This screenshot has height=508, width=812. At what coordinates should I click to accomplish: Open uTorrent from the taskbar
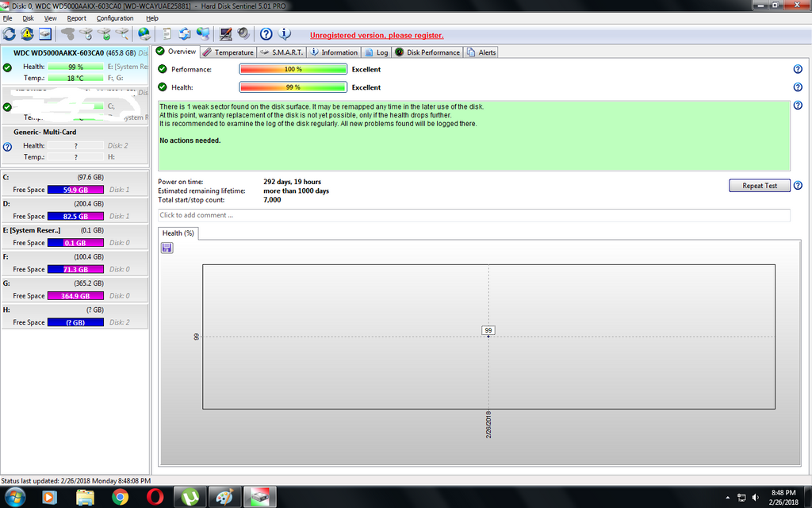190,497
